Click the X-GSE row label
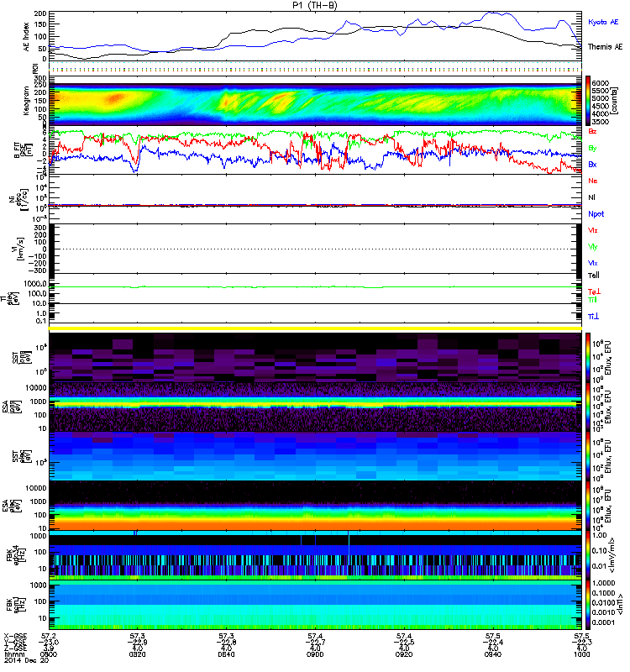This screenshot has width=630, height=672. [14, 637]
